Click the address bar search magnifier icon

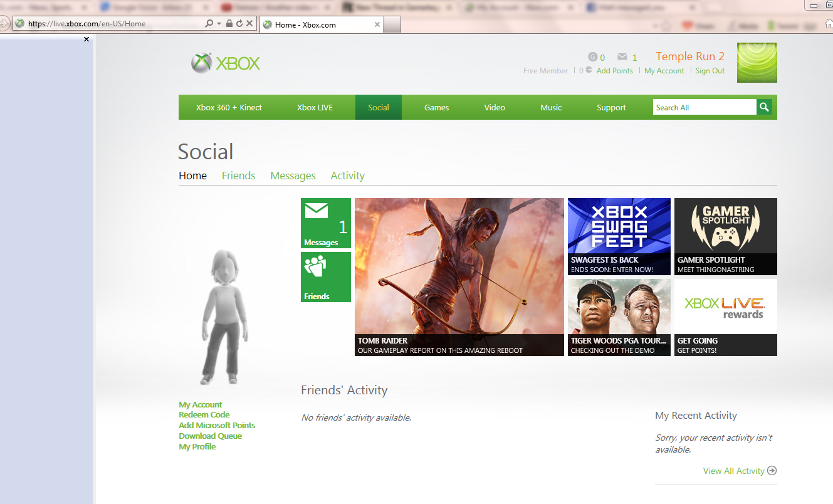209,24
